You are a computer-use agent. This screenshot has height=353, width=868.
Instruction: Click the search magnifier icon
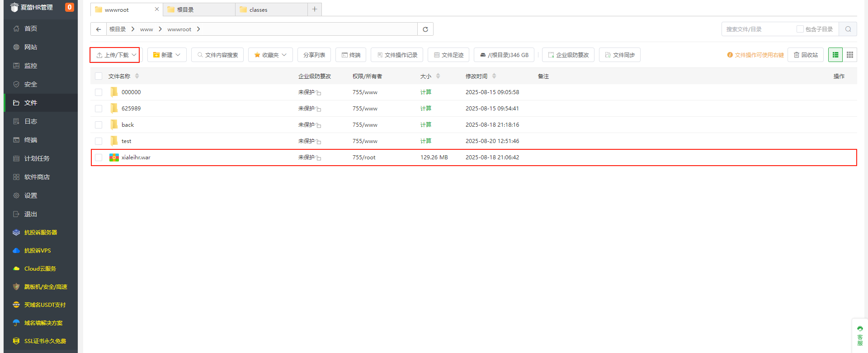pos(848,29)
